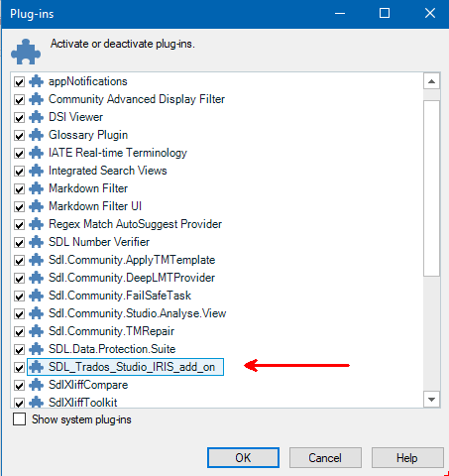This screenshot has height=476, width=449.
Task: Deactivate the Glossary Plugin checkbox
Action: click(x=19, y=136)
